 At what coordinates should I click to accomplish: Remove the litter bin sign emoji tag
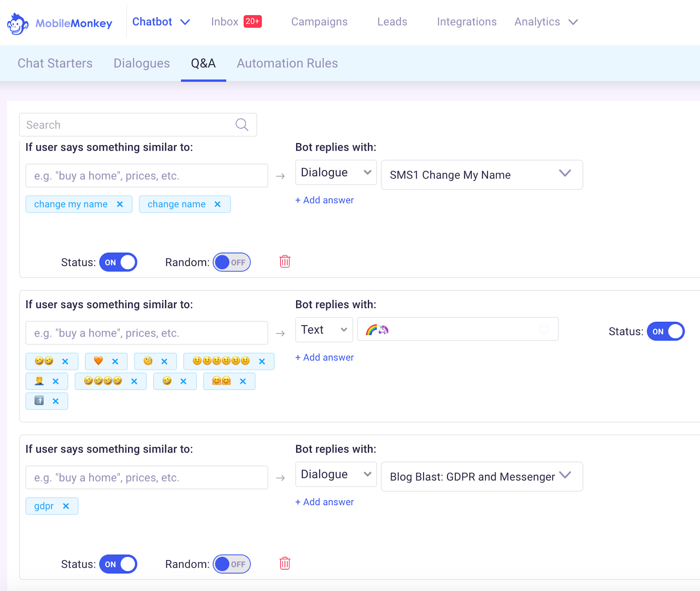pyautogui.click(x=56, y=401)
